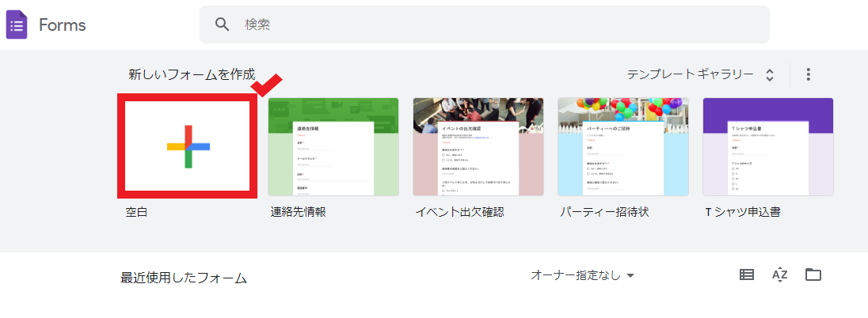Click the イベント出欠確認 label
This screenshot has width=868, height=318.
tap(459, 212)
